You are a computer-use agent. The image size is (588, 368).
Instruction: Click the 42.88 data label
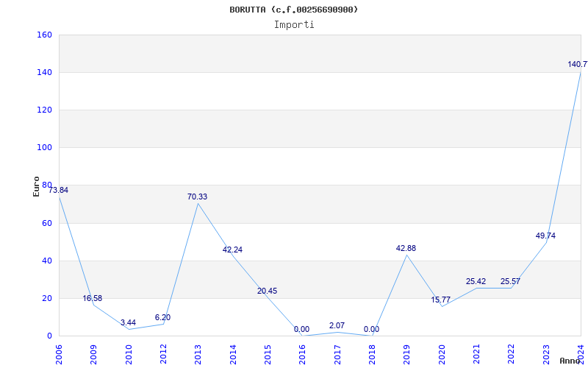(x=406, y=248)
